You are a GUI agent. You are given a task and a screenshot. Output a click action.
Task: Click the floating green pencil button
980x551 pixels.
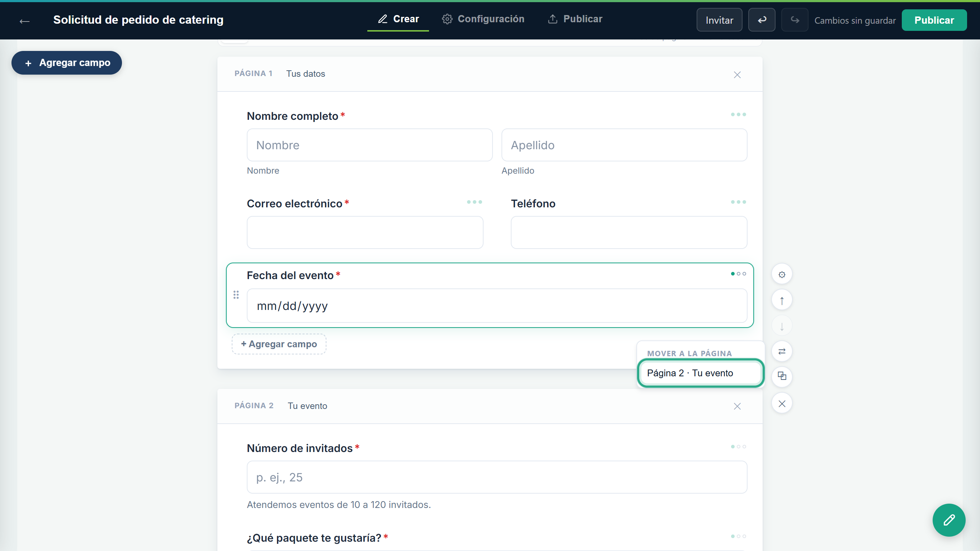click(x=948, y=520)
